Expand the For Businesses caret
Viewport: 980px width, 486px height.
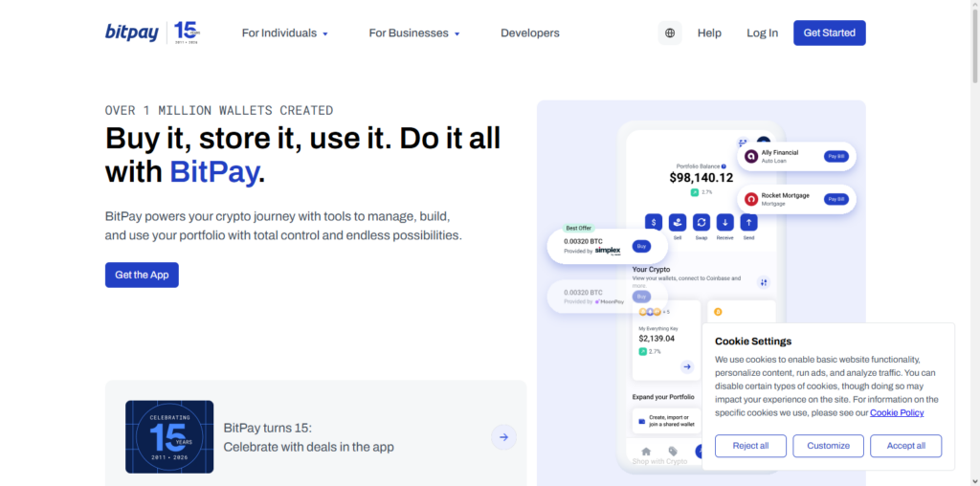tap(457, 33)
